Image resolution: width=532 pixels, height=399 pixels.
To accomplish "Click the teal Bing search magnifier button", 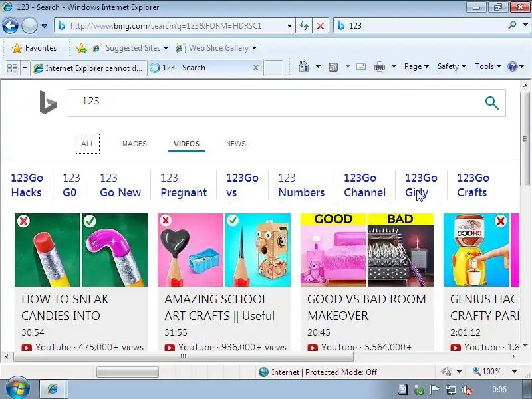I will [x=491, y=103].
